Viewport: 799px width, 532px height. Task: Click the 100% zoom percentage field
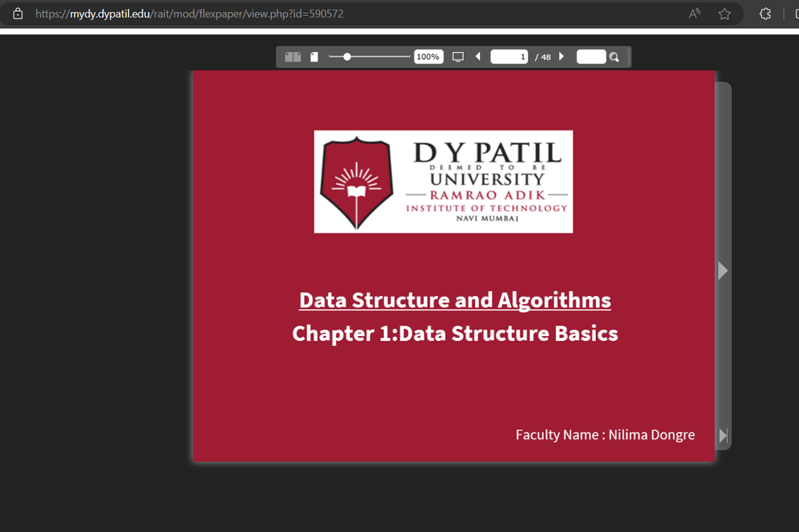pyautogui.click(x=428, y=57)
